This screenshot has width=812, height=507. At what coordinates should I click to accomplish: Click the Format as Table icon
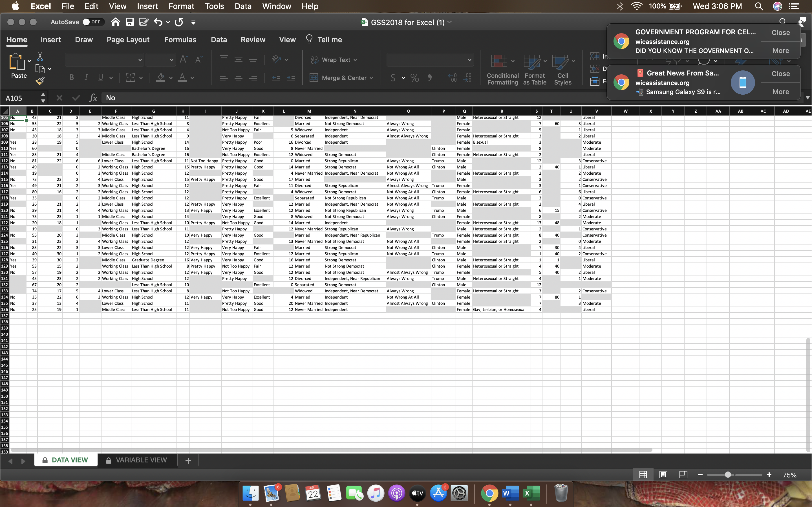[532, 62]
